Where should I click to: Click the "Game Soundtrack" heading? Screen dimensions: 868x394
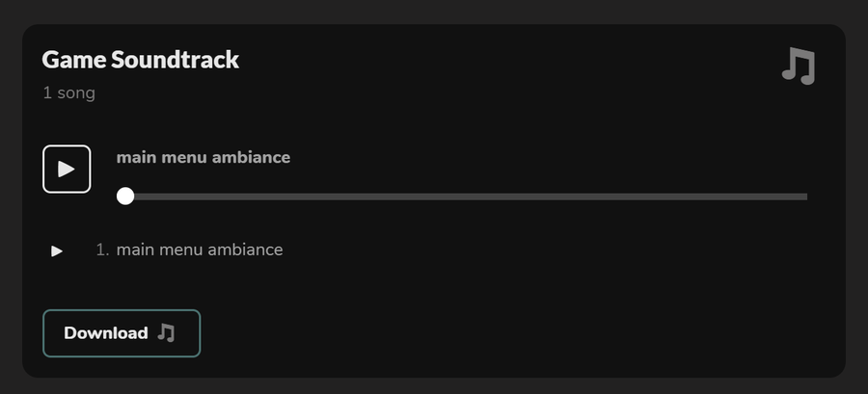click(141, 60)
